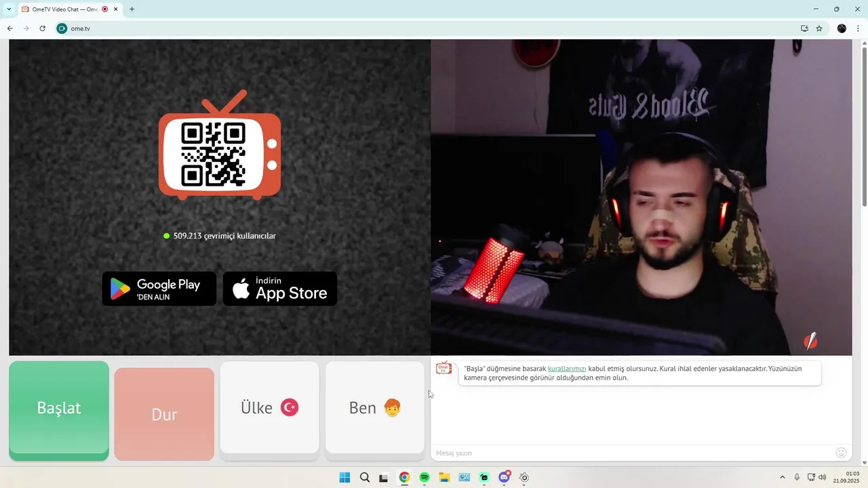Open Spotify from the taskbar
This screenshot has height=488, width=868.
tap(425, 477)
